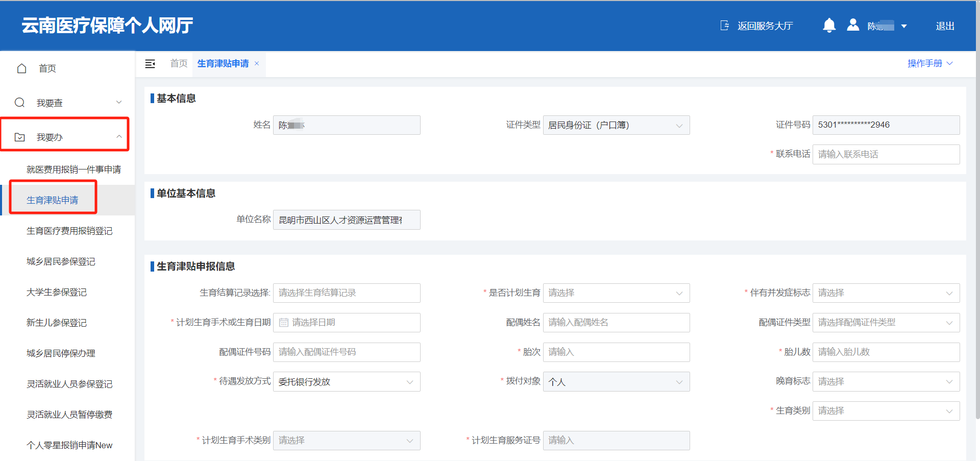Switch to the 首页 tab
980x461 pixels.
pyautogui.click(x=179, y=63)
